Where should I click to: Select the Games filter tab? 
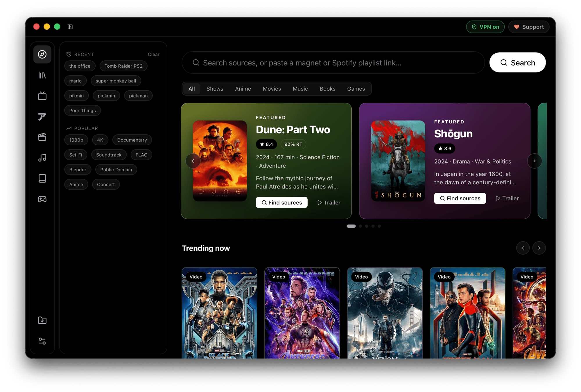pos(356,89)
